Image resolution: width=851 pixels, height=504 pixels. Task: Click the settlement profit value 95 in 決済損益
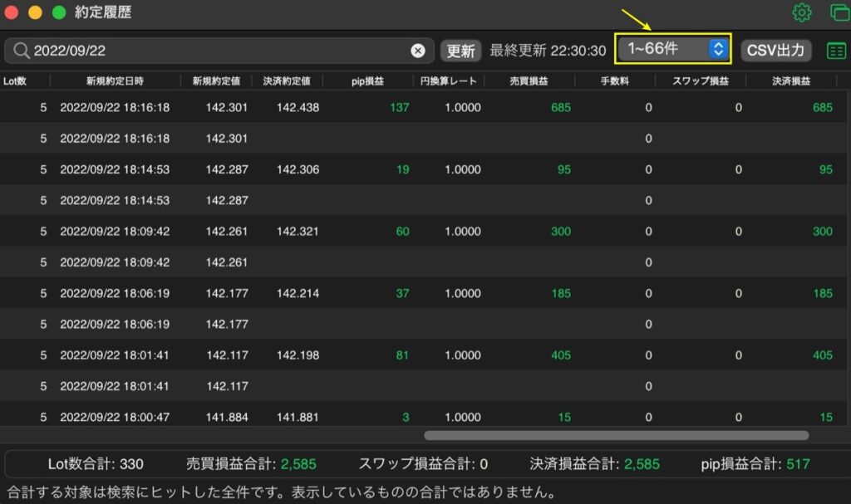tap(825, 169)
